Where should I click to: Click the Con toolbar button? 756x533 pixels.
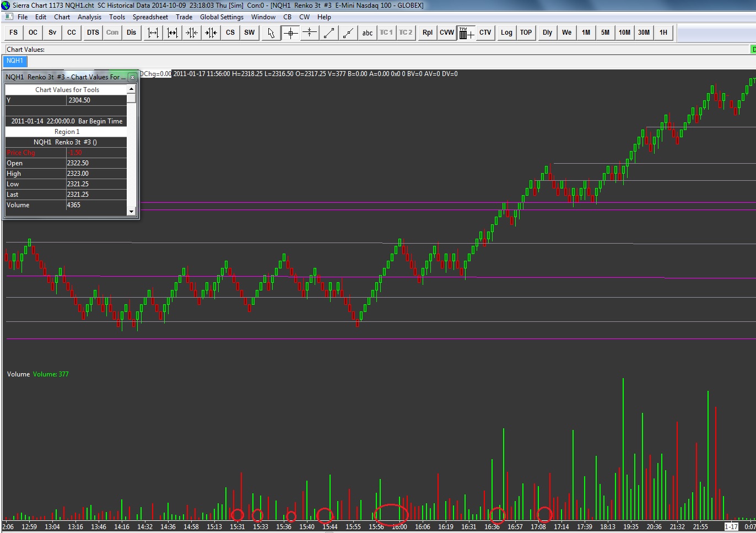click(112, 33)
